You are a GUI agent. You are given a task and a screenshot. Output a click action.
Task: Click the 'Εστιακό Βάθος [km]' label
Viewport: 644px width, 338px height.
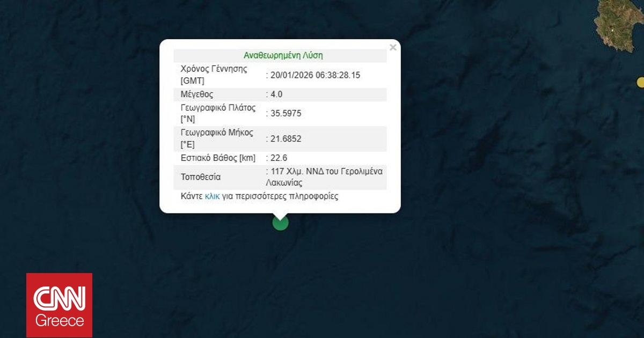(x=218, y=158)
